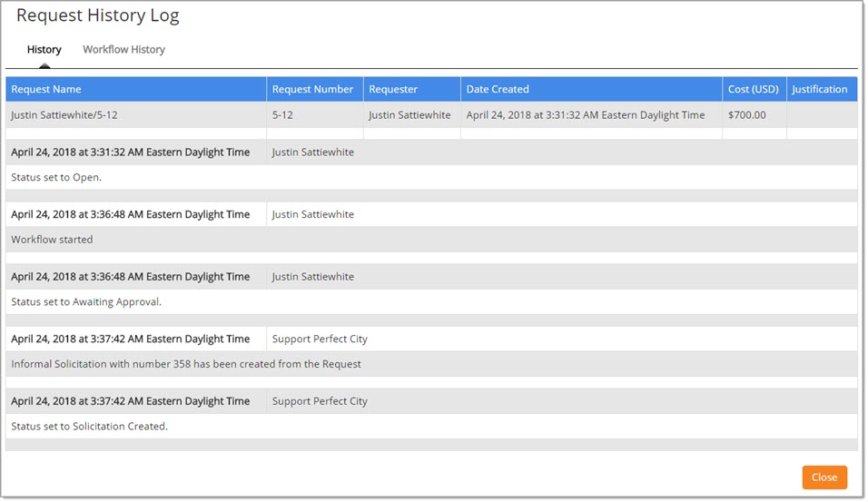Click the Date Created column header
The height and width of the screenshot is (502, 868).
[x=498, y=89]
